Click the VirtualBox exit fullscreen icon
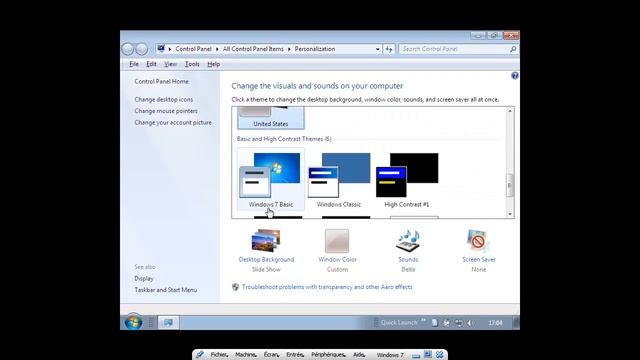Image resolution: width=640 pixels, height=360 pixels. click(x=427, y=355)
